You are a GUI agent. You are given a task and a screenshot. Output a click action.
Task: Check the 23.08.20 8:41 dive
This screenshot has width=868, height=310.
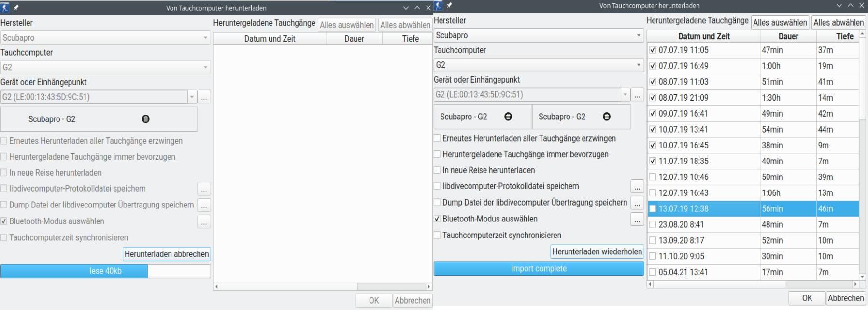tap(653, 224)
